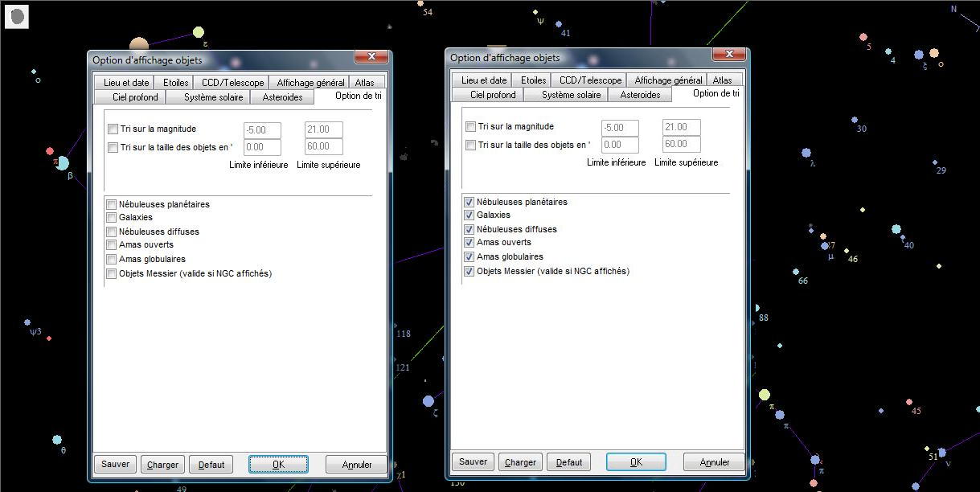Click Annuler in the right dialog
Screen dimensions: 980x492
point(714,462)
